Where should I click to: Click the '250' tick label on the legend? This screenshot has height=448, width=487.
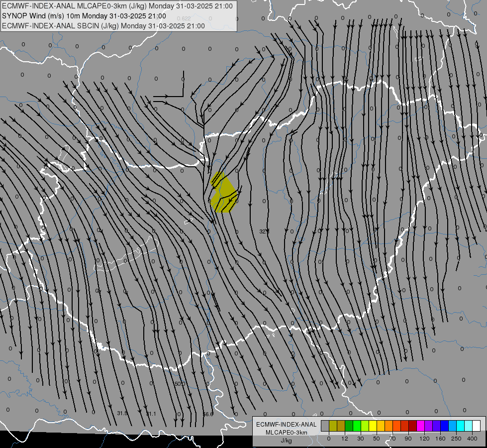click(x=456, y=439)
